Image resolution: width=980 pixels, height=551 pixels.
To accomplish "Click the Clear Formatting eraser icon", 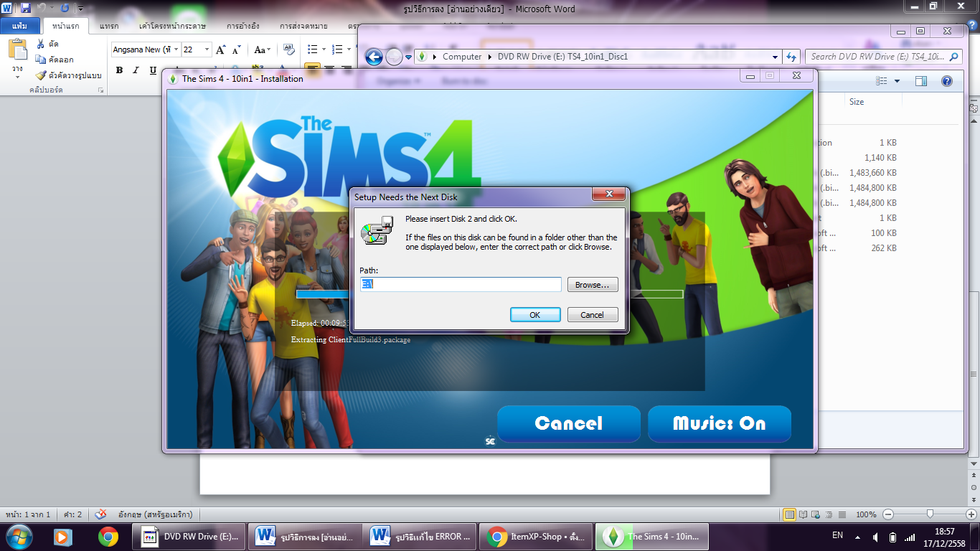I will (289, 50).
